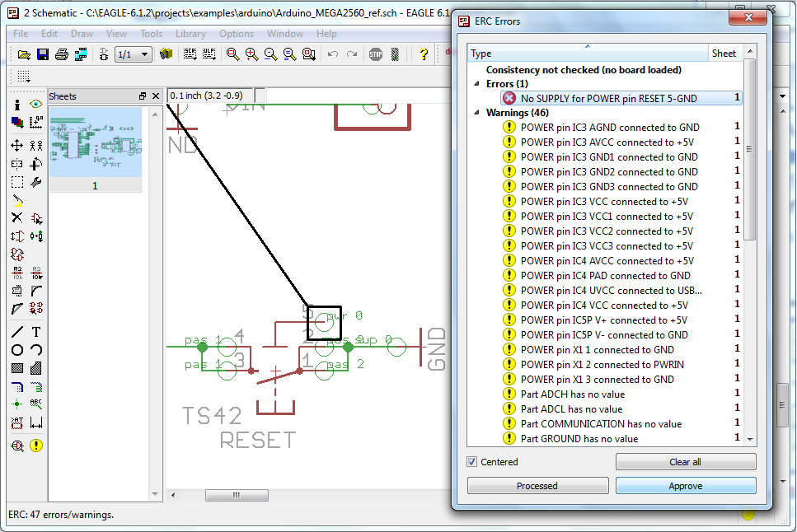The height and width of the screenshot is (532, 797).
Task: Select the Delete tool
Action: 17,218
